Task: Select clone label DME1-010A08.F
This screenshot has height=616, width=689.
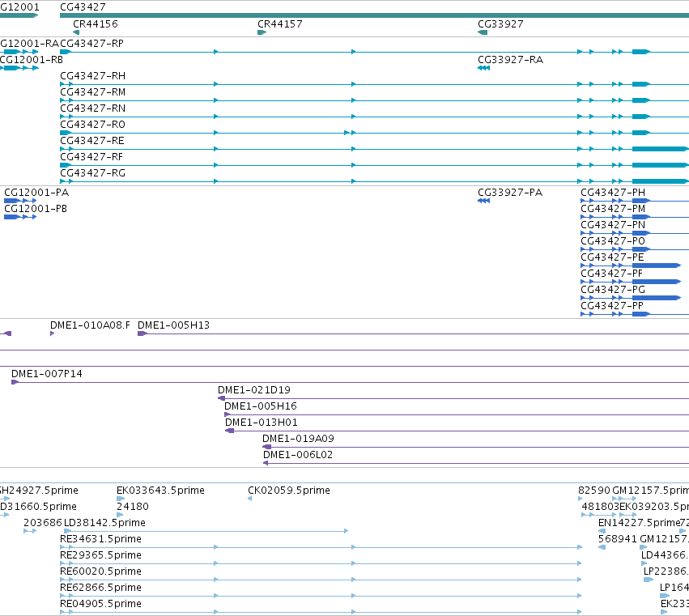Action: click(x=90, y=325)
